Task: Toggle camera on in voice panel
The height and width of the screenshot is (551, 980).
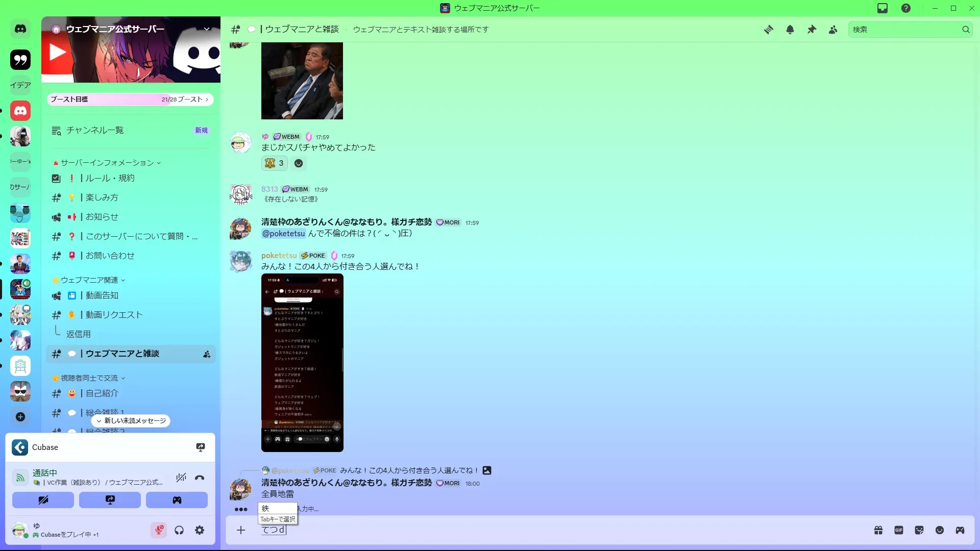Action: pos(43,500)
